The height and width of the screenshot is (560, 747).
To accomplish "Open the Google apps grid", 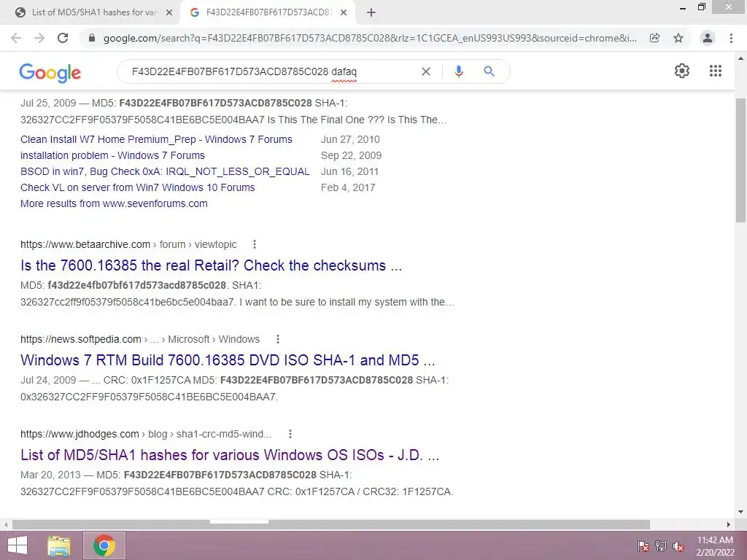I will click(x=716, y=71).
